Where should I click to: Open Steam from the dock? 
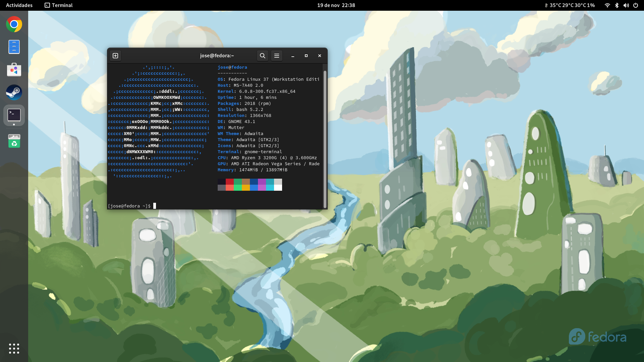14,92
